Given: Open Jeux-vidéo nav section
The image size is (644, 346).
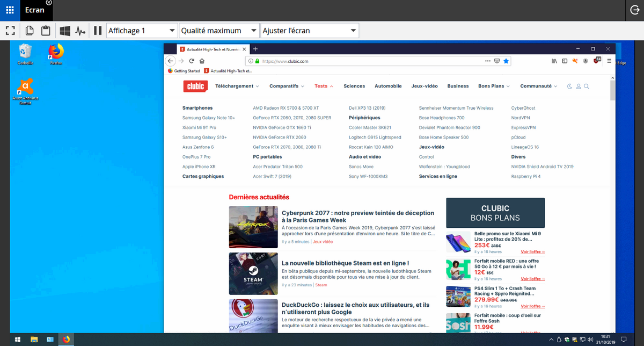Looking at the screenshot, I should tap(425, 86).
